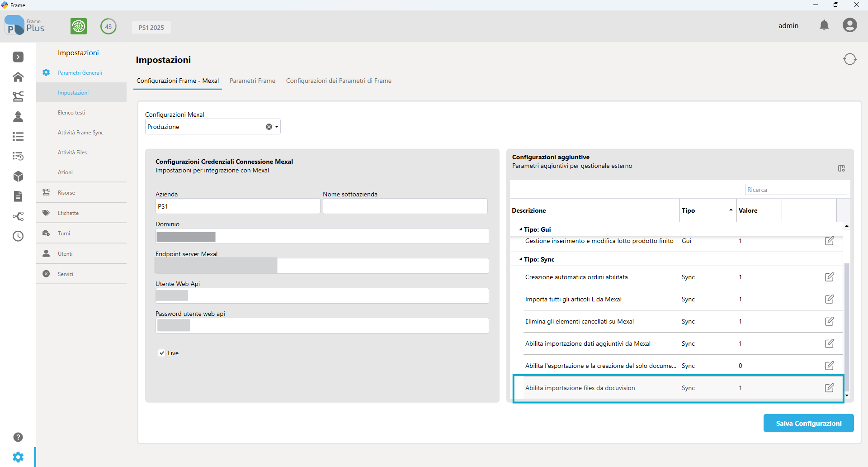Open the clock icon in the sidebar

click(x=18, y=236)
